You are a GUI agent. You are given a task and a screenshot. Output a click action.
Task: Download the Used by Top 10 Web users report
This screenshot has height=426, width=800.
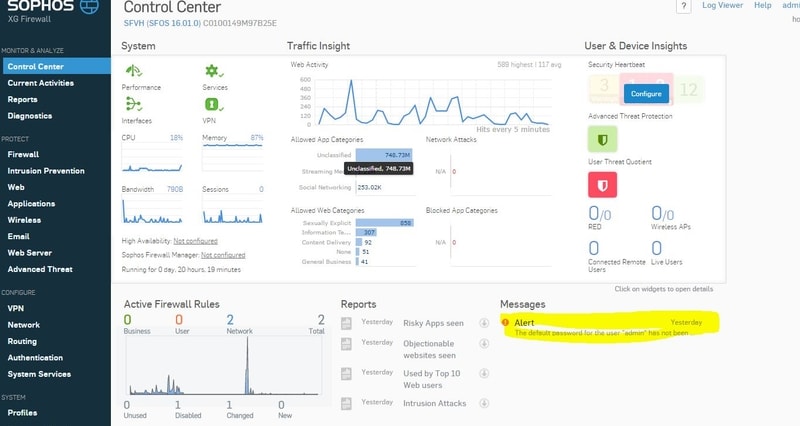[x=484, y=373]
